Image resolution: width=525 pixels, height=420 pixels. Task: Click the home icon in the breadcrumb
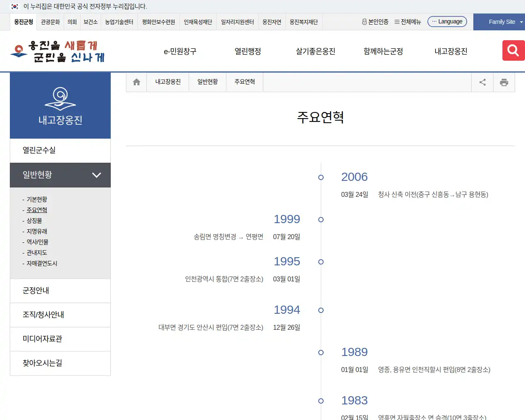coord(136,82)
